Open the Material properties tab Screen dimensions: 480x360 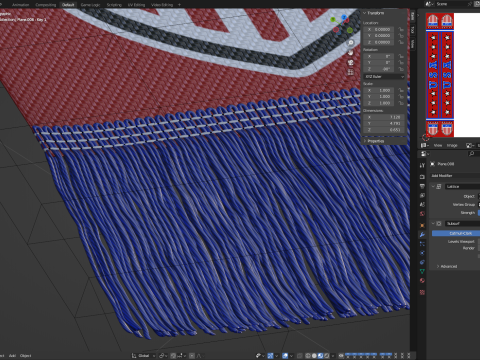[x=422, y=280]
